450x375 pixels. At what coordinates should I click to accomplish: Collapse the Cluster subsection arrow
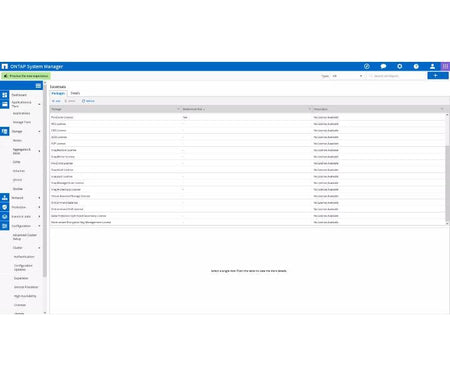(x=39, y=248)
